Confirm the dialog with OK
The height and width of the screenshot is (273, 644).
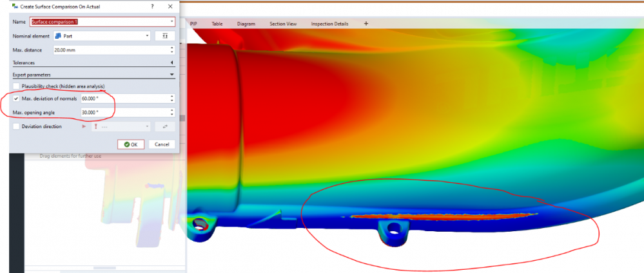pos(131,144)
